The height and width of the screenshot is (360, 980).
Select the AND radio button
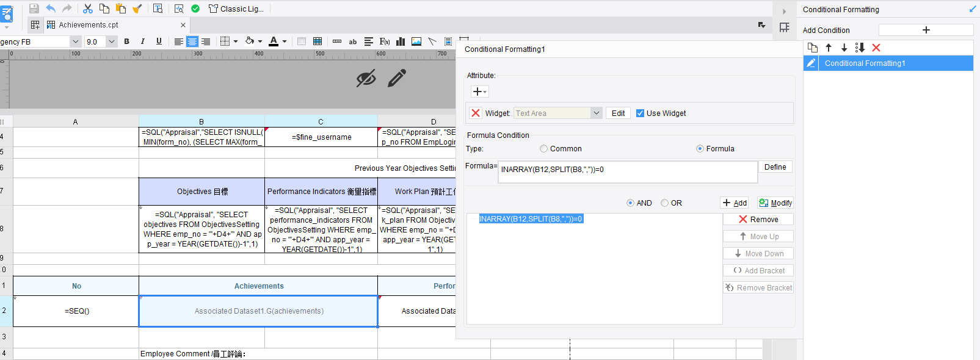point(630,203)
